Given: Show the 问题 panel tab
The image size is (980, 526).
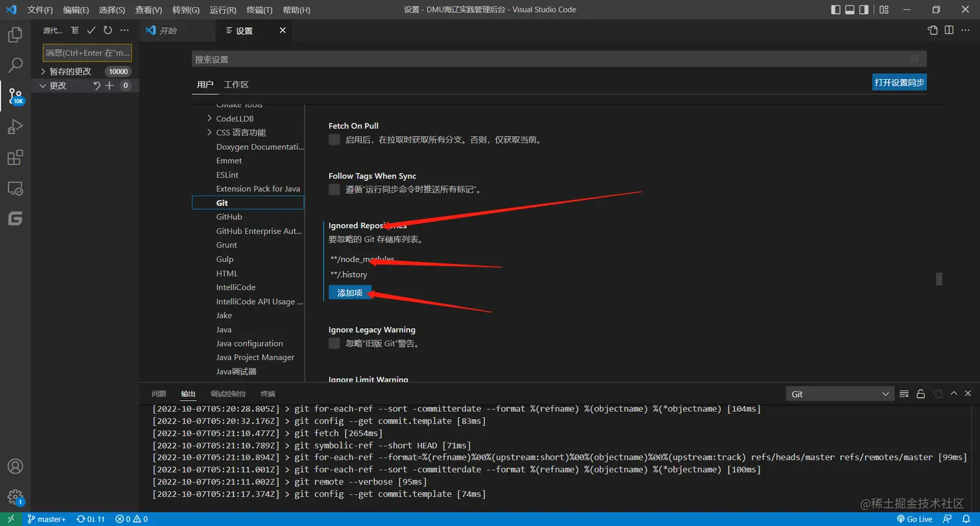Looking at the screenshot, I should click(x=159, y=394).
